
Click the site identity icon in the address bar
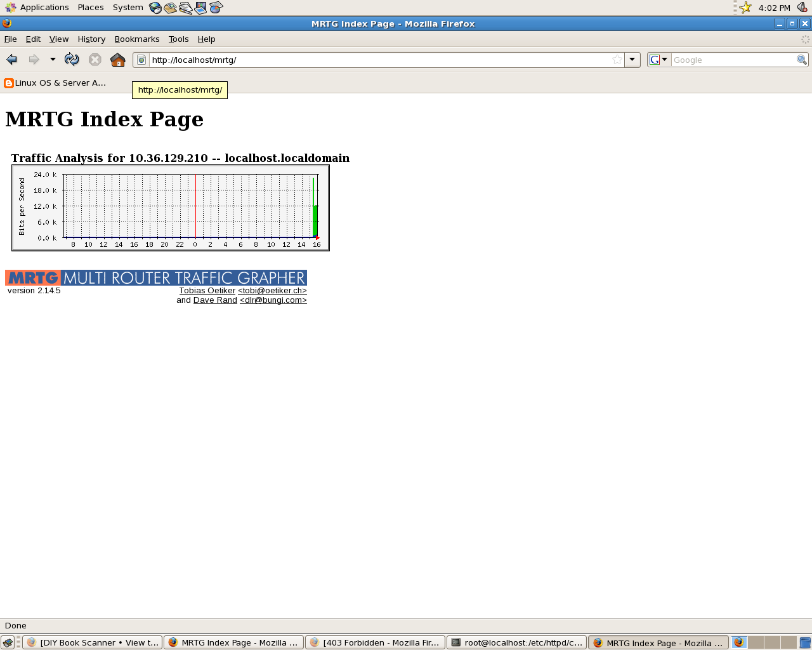[141, 60]
